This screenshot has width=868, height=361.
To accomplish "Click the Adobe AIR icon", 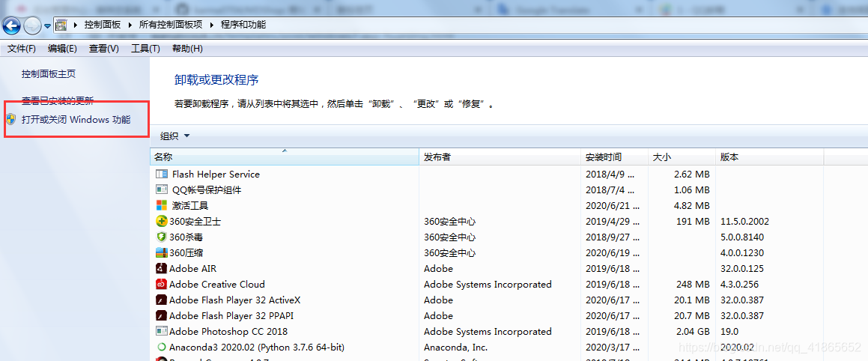I will 161,269.
